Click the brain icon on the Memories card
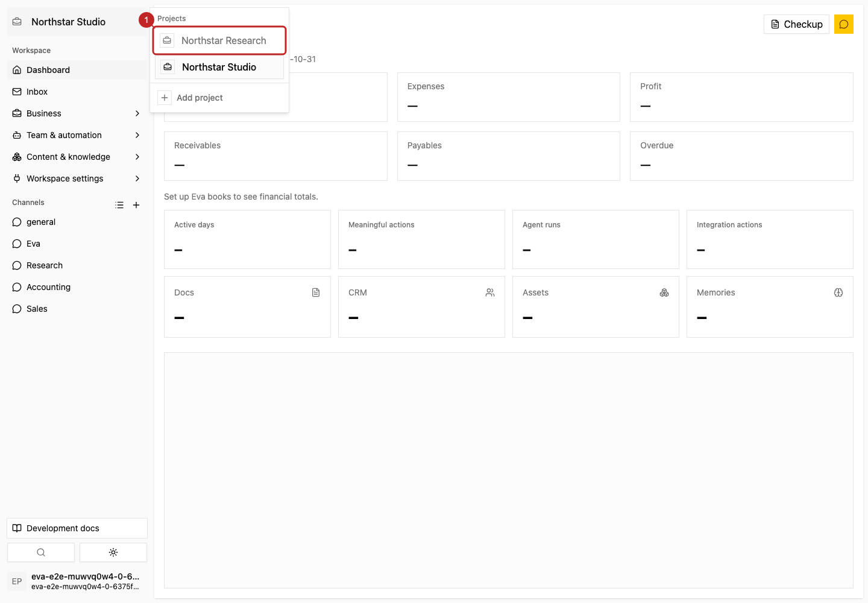The height and width of the screenshot is (603, 868). (838, 292)
